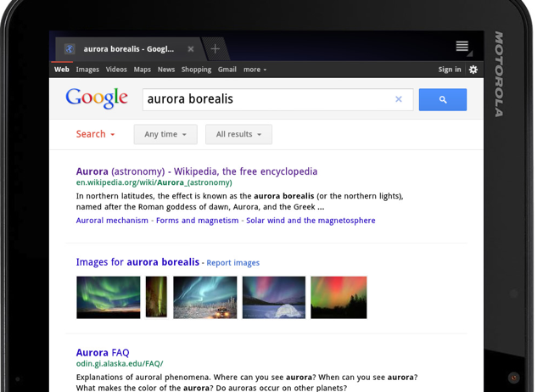Open Forms and magnetism sublink
543x392 pixels.
click(198, 221)
